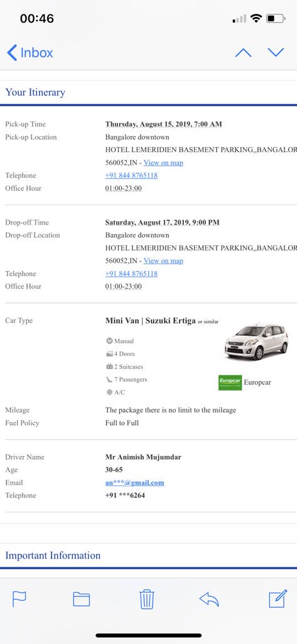The width and height of the screenshot is (297, 644).
Task: Tap Mini Van | Suzuki Ertiga title
Action: (150, 321)
